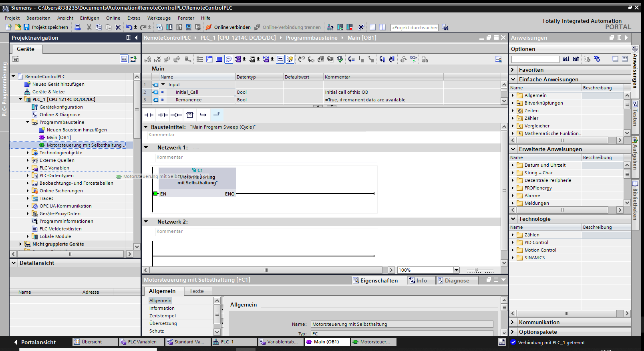Open the zoom level 100% dropdown

(x=456, y=270)
